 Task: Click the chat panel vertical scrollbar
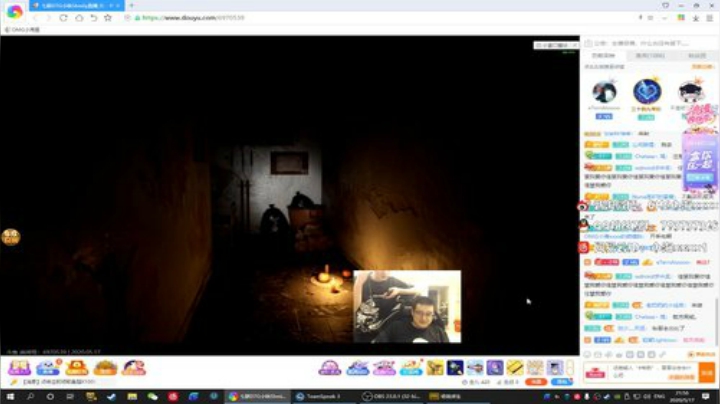pyautogui.click(x=717, y=321)
